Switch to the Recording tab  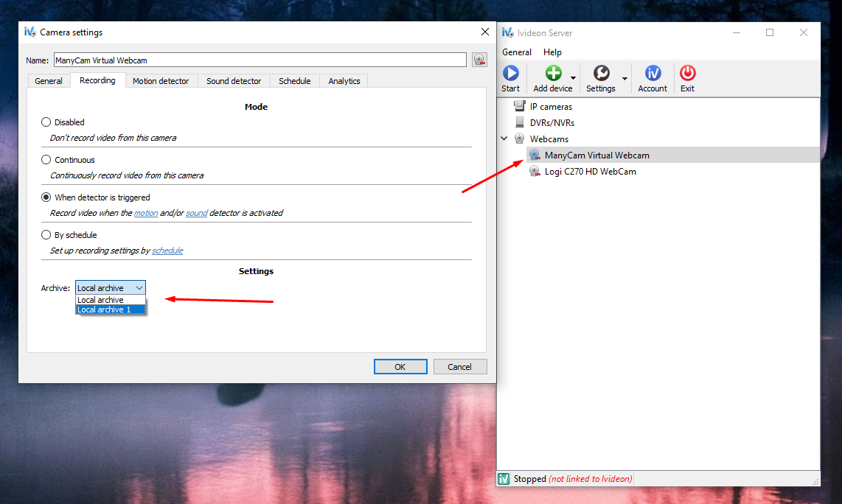point(97,80)
